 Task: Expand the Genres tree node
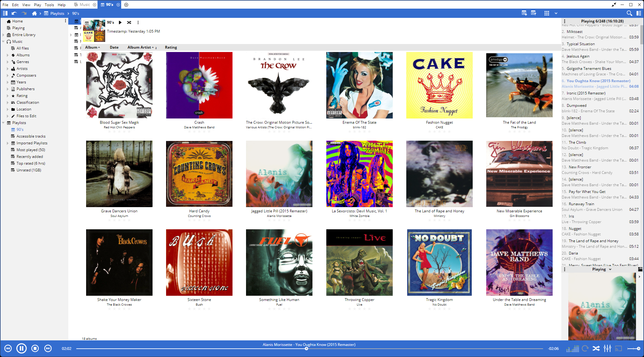point(8,62)
